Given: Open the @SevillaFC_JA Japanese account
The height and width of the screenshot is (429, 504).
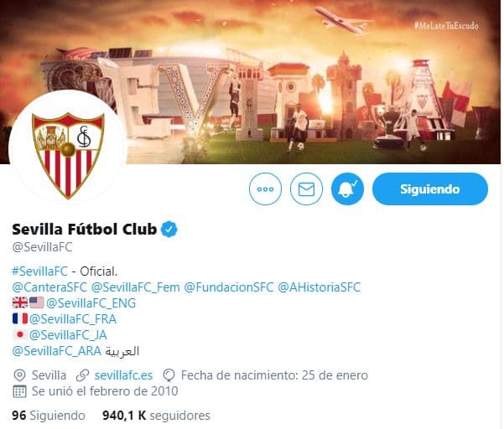Looking at the screenshot, I should pos(68,335).
